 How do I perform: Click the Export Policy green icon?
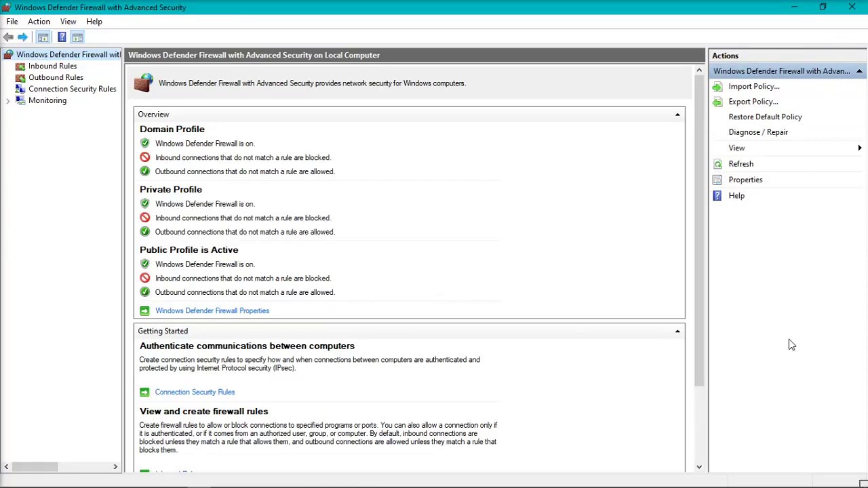click(x=717, y=102)
